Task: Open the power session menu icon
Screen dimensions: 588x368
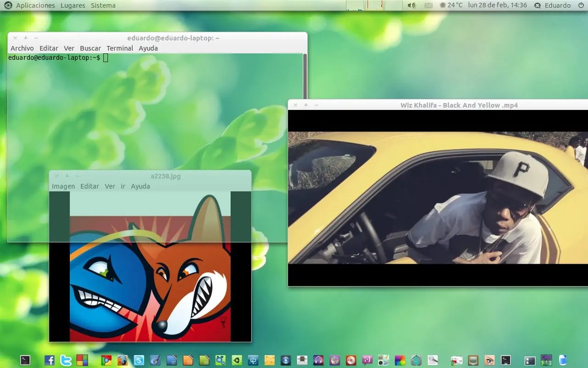Action: 581,6
